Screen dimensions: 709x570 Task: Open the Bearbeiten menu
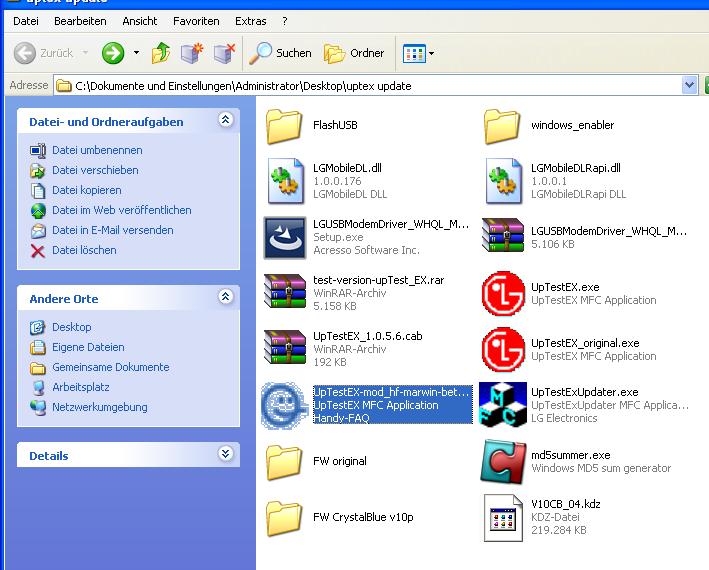click(x=80, y=21)
